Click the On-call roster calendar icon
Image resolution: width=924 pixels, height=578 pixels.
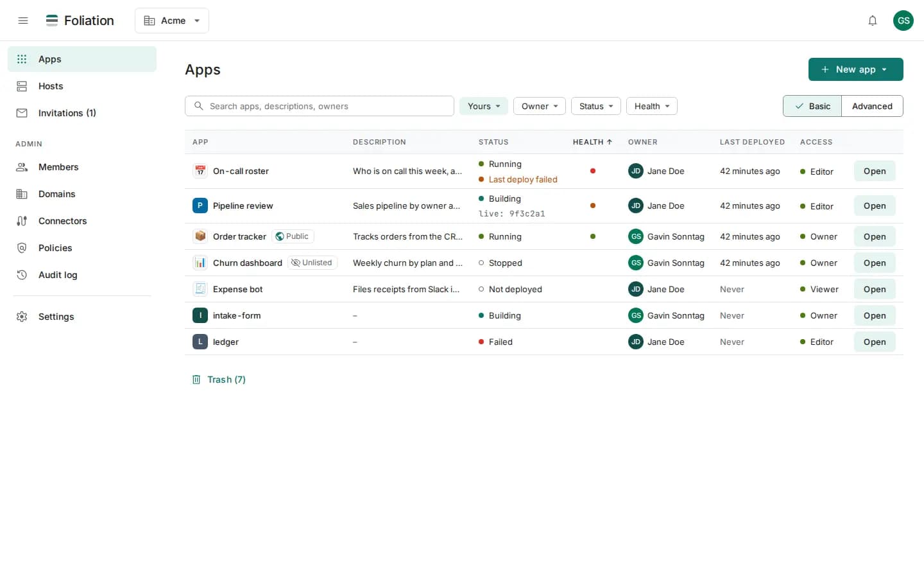[x=200, y=171]
